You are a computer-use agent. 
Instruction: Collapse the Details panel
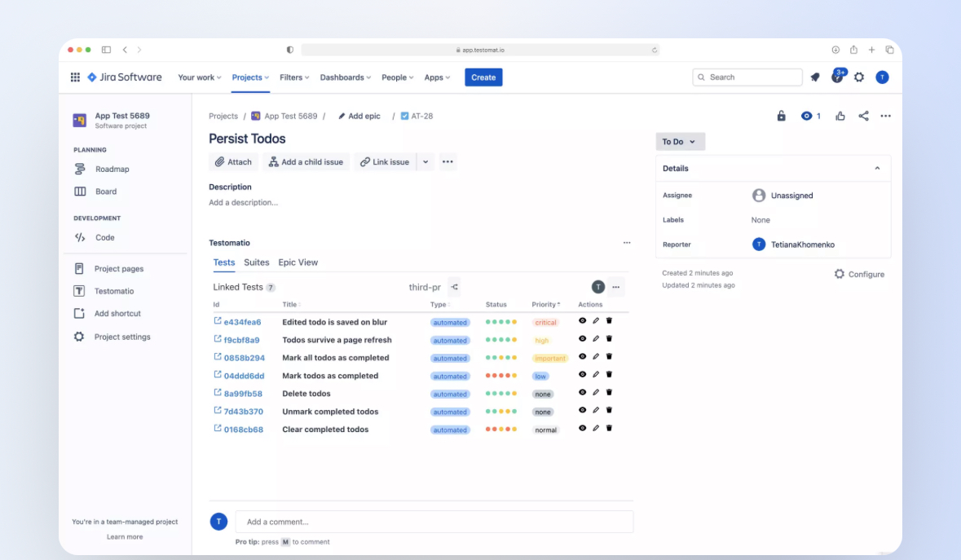(x=877, y=168)
